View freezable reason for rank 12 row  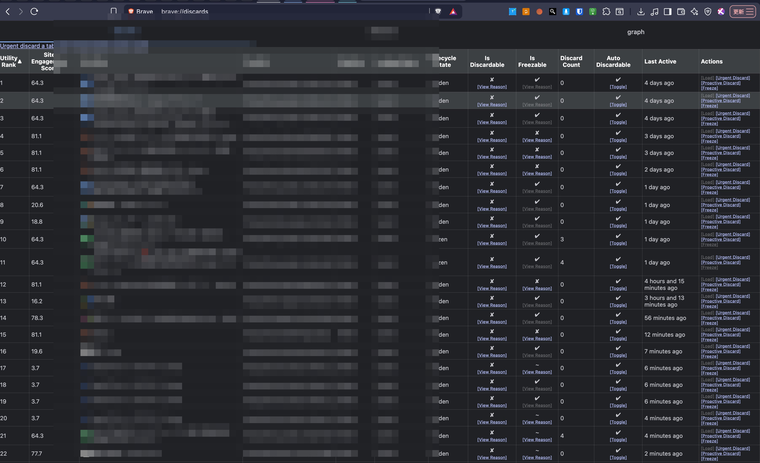(x=537, y=288)
